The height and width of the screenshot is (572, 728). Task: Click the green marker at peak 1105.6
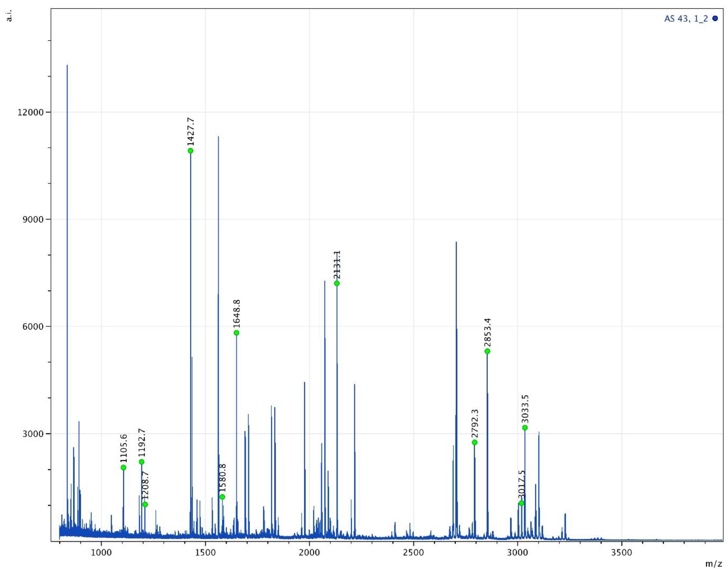tap(123, 467)
